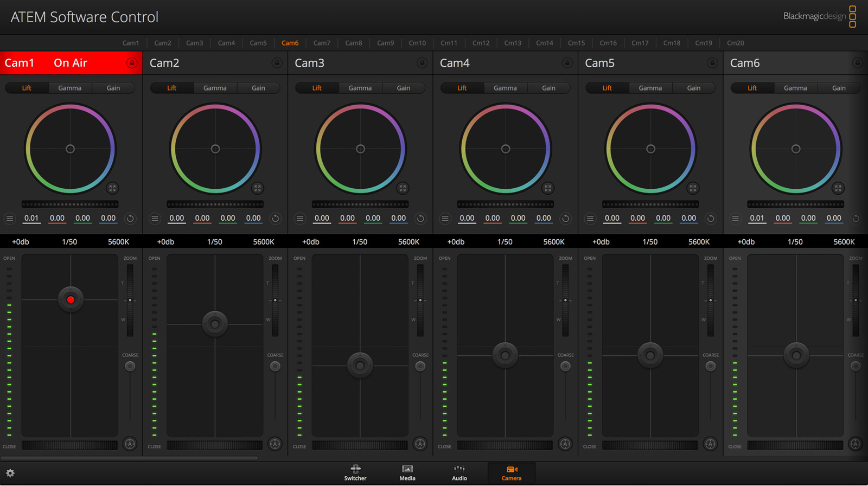Click Cam2 coarse slider knob

pyautogui.click(x=275, y=366)
